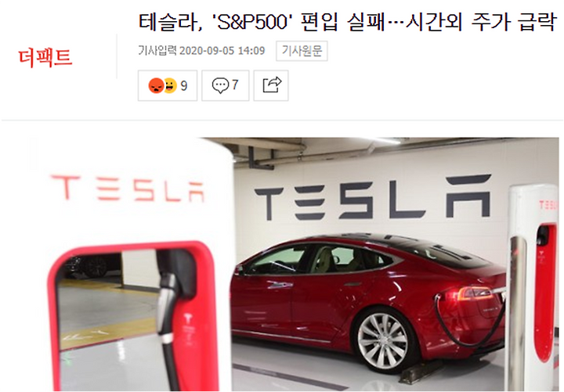Click the illuminated rear taillight of the car
This screenshot has height=392, width=564.
[472, 294]
